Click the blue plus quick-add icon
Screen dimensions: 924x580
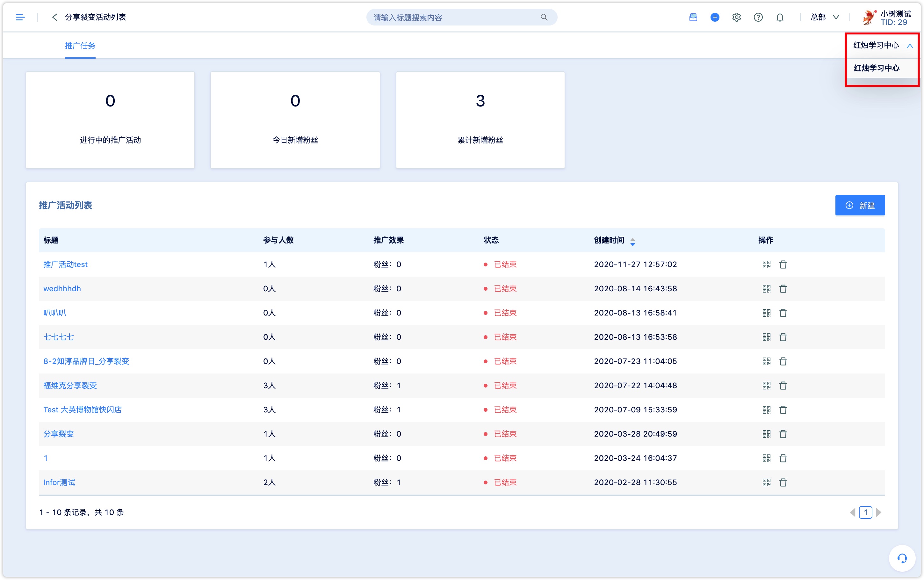pyautogui.click(x=715, y=17)
